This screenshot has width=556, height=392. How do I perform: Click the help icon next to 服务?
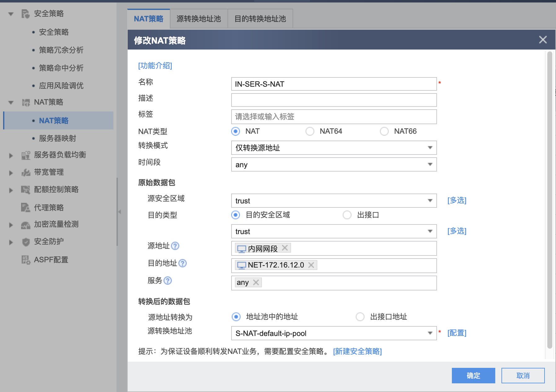point(168,281)
